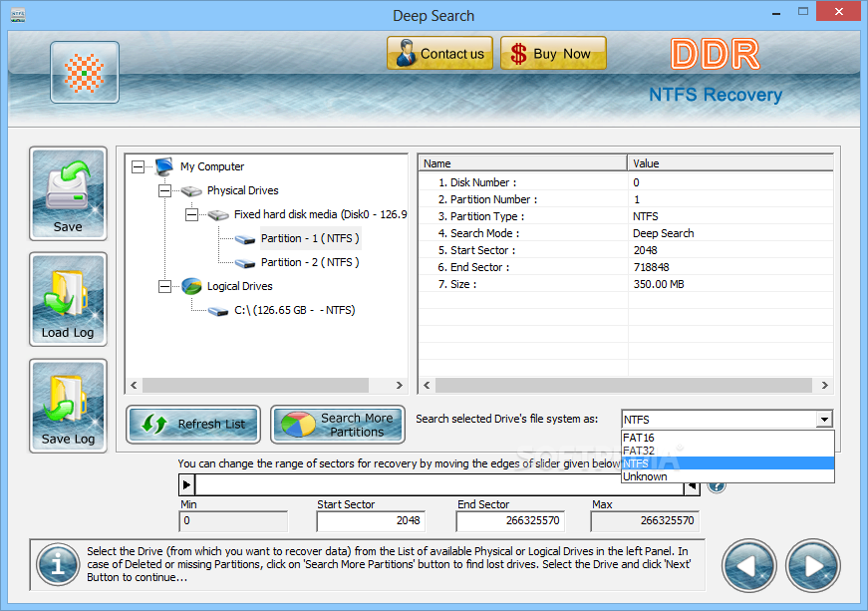Click drive tree scroll right arrow
This screenshot has width=868, height=611.
[400, 385]
